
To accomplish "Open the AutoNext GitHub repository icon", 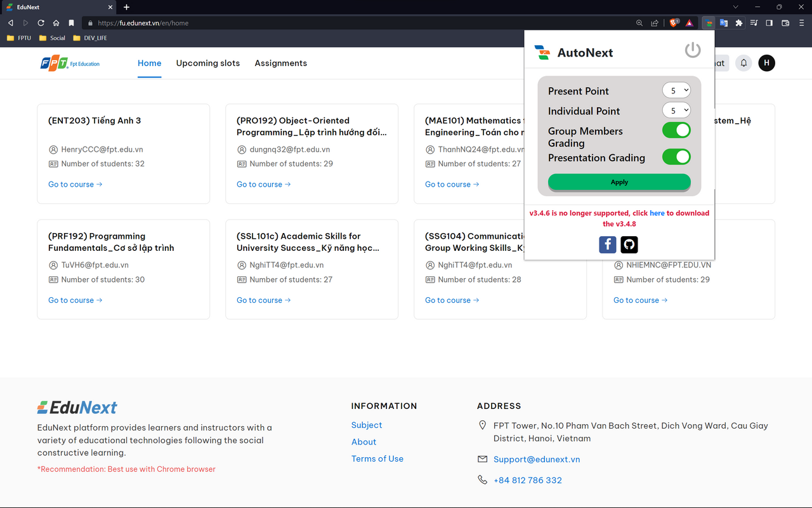I will pyautogui.click(x=629, y=244).
